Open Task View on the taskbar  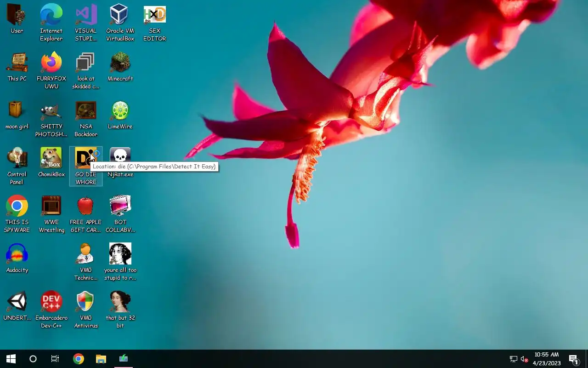tap(55, 359)
